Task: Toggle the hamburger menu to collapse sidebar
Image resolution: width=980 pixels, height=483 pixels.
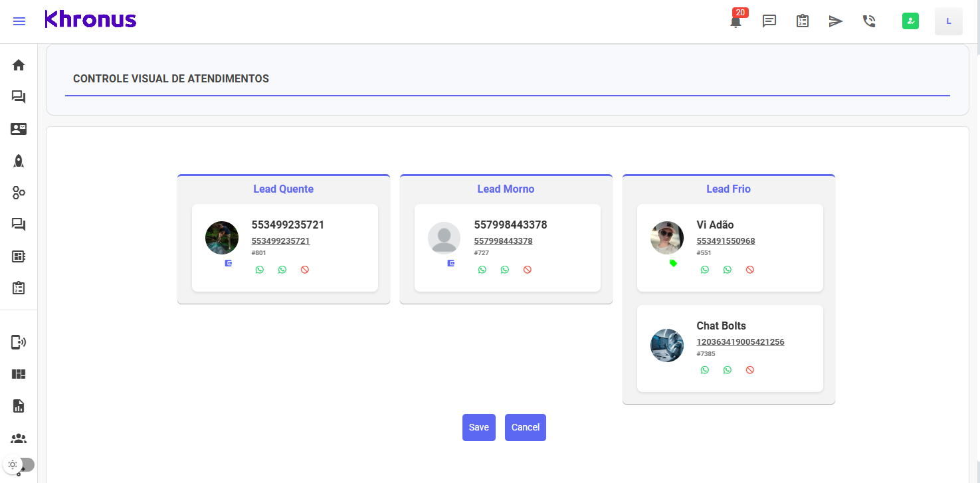Action: [19, 21]
